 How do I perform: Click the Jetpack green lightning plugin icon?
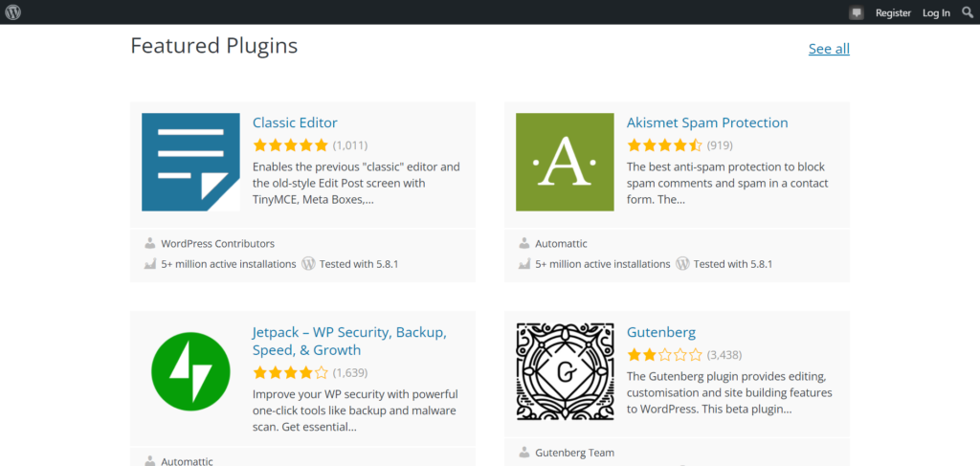pos(190,371)
